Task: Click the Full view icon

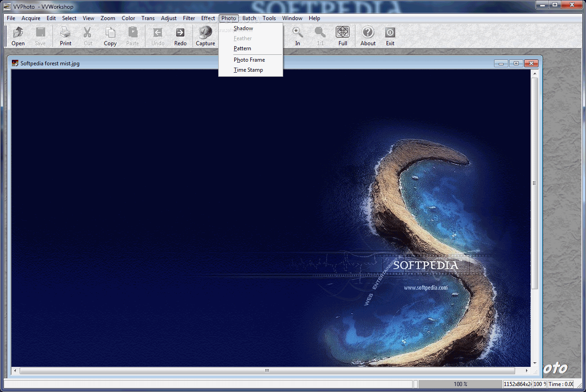Action: (x=343, y=32)
